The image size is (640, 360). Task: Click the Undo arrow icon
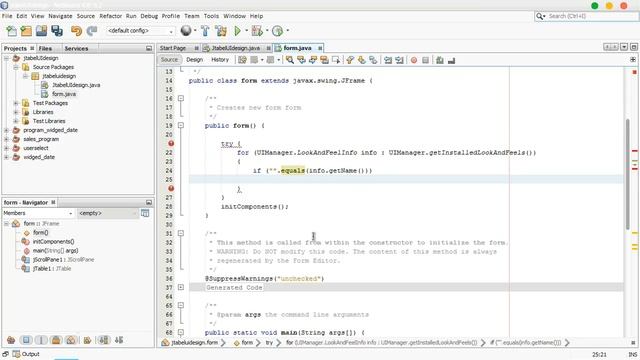pyautogui.click(x=76, y=31)
